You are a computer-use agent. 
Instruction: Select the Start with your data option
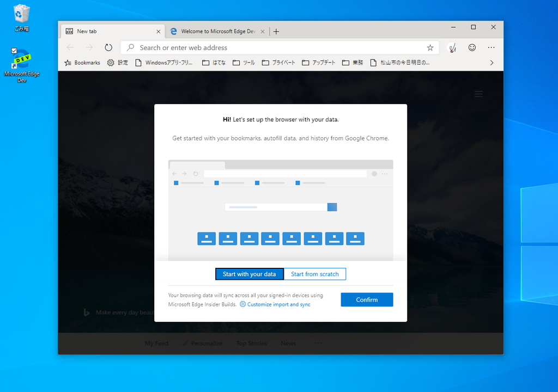click(x=249, y=274)
